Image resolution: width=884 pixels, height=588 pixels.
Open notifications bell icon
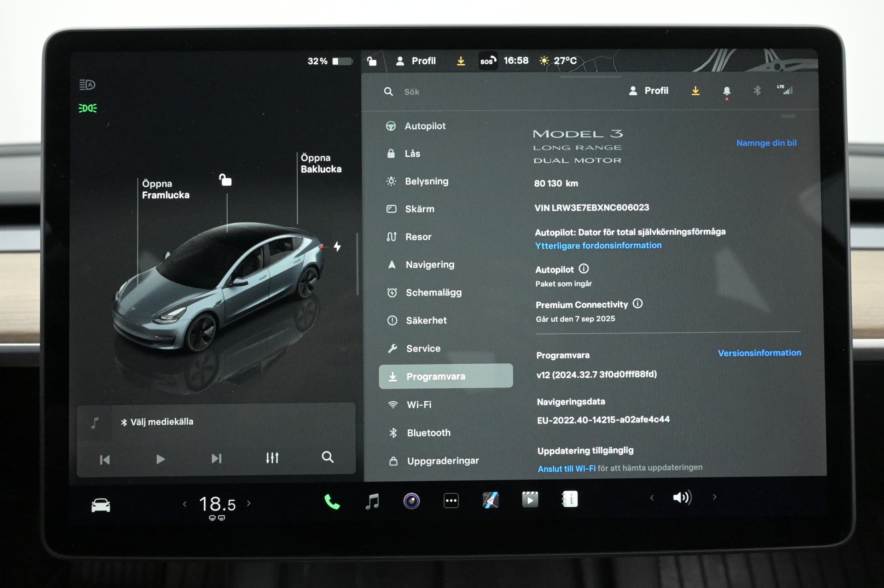click(x=727, y=92)
